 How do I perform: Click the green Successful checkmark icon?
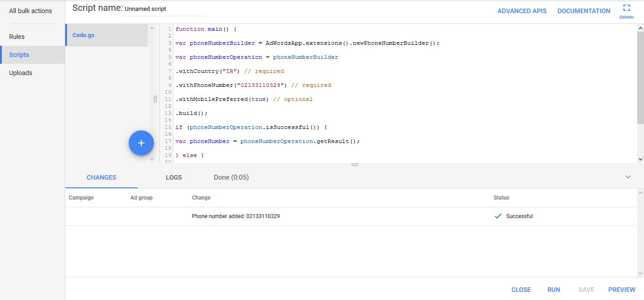click(x=498, y=216)
